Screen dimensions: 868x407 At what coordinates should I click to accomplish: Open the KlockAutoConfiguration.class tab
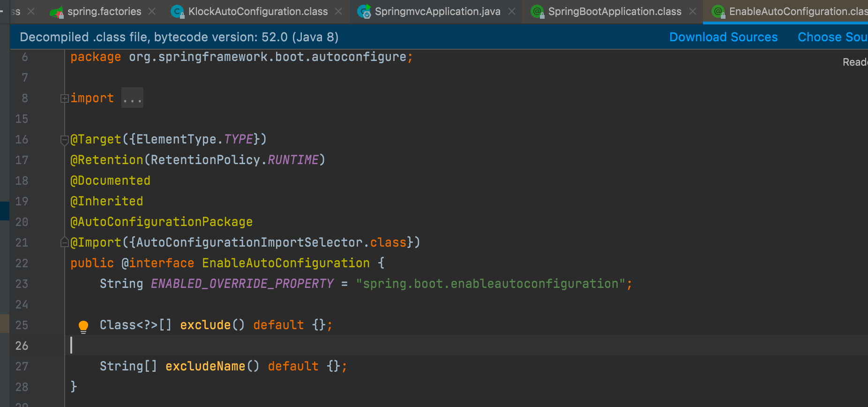coord(258,12)
